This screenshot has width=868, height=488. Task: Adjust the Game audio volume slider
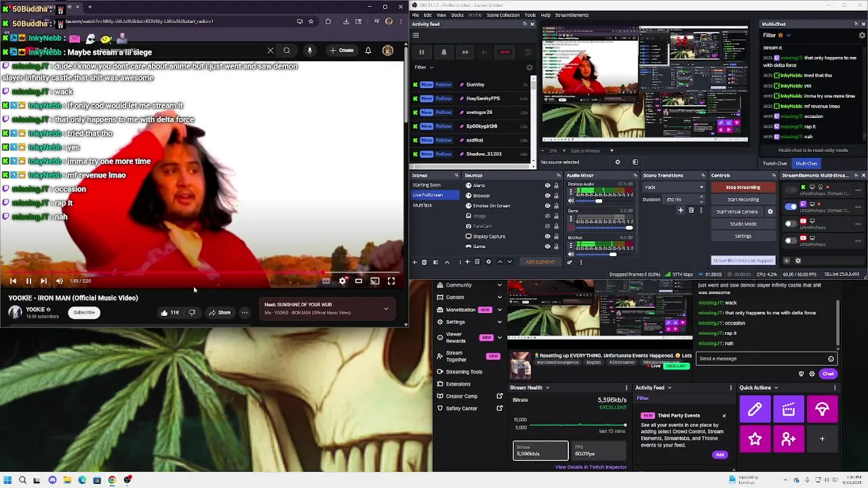605,228
